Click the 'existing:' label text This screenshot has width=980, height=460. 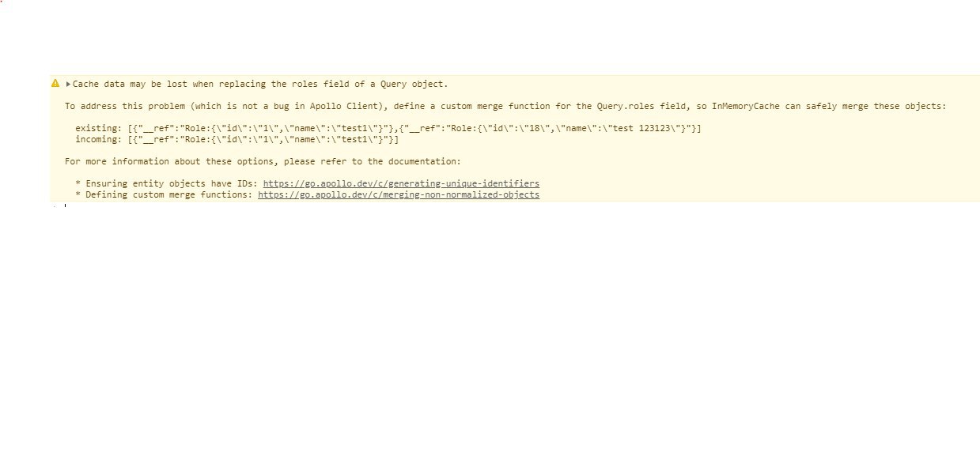[x=98, y=128]
